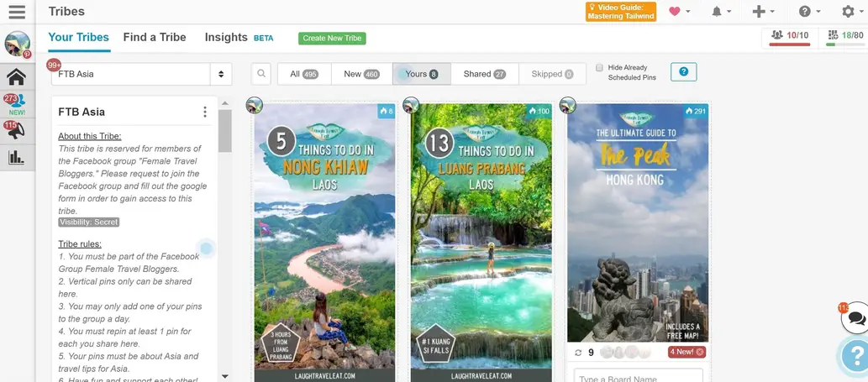This screenshot has height=382, width=868.
Task: Select Shared 27 pins filter
Action: pos(484,74)
